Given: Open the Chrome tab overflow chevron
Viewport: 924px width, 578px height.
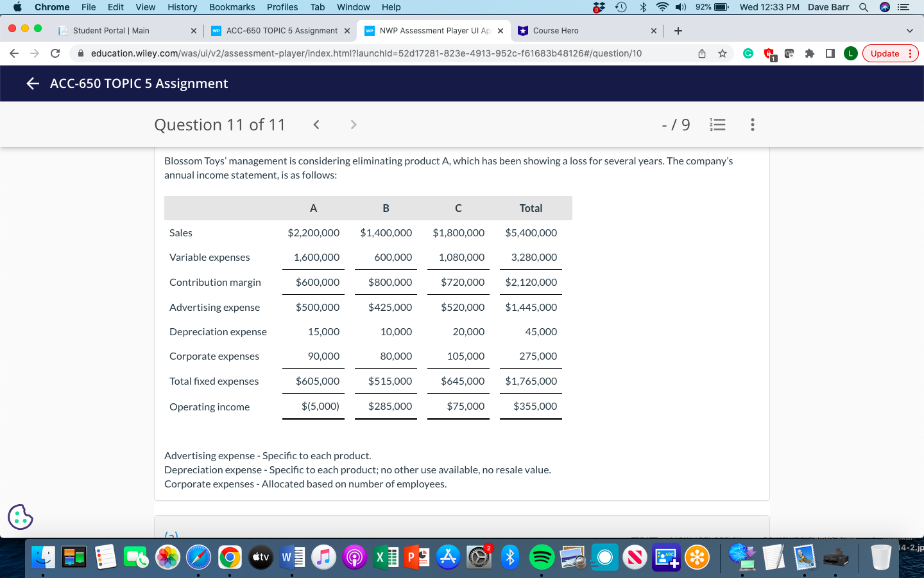Looking at the screenshot, I should pyautogui.click(x=909, y=30).
